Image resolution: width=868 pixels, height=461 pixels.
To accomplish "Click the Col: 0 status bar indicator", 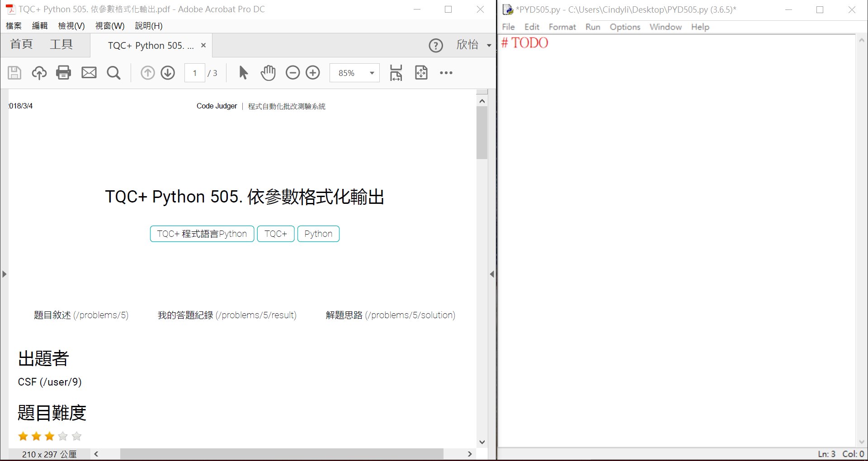I will click(853, 454).
